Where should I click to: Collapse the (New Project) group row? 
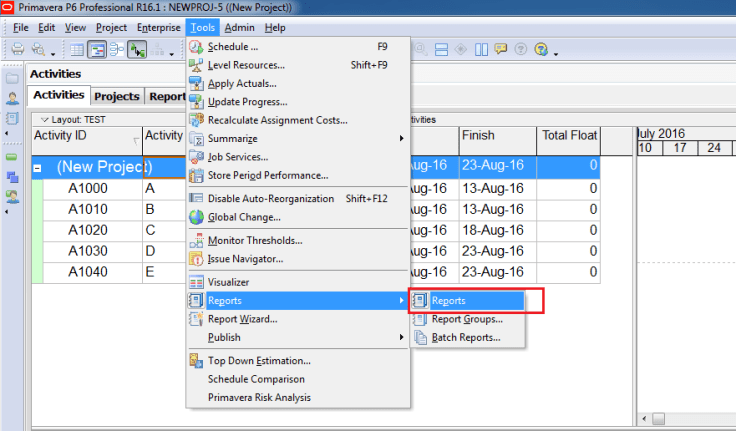pos(37,168)
